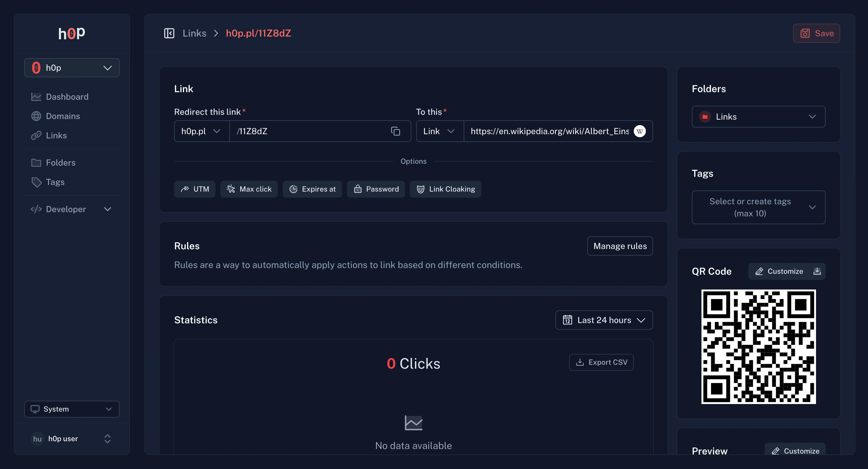Select Folders in the sidebar
Viewport: 868px width, 469px height.
pyautogui.click(x=60, y=162)
